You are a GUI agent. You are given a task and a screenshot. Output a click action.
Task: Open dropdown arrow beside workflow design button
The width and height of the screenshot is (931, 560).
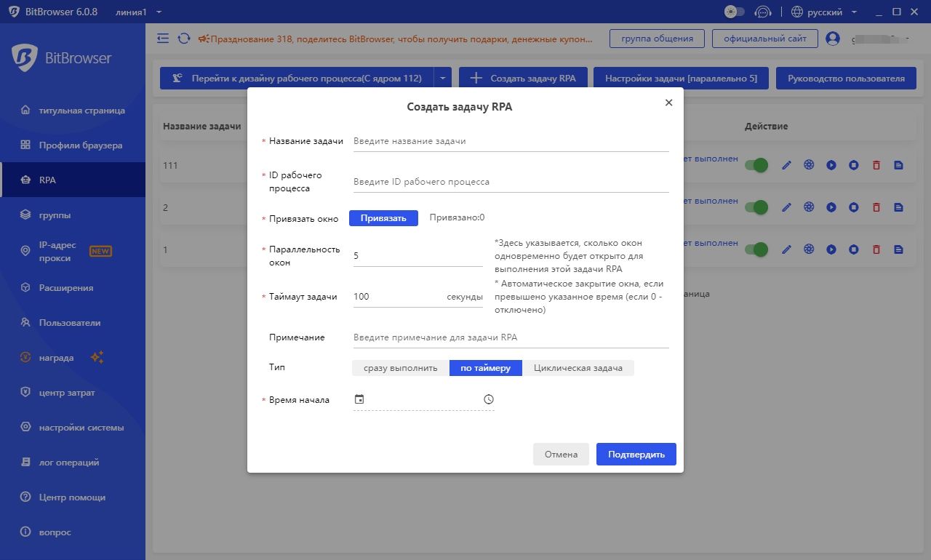[x=443, y=79]
